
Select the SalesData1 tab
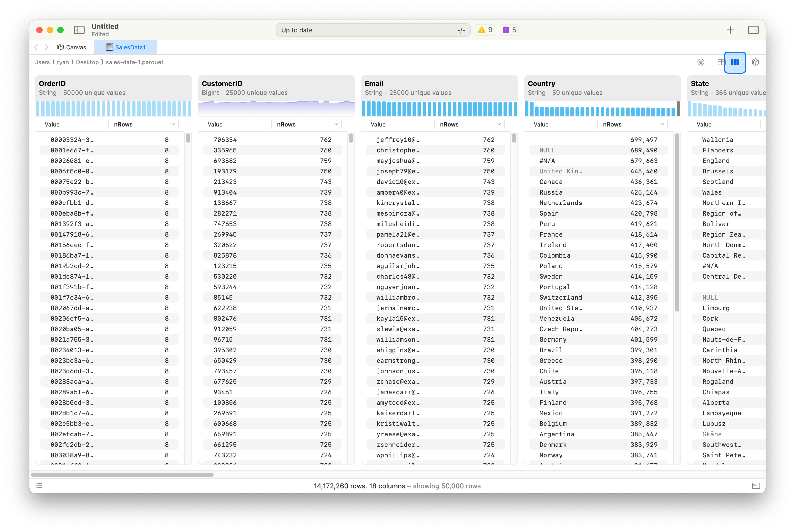click(x=125, y=47)
